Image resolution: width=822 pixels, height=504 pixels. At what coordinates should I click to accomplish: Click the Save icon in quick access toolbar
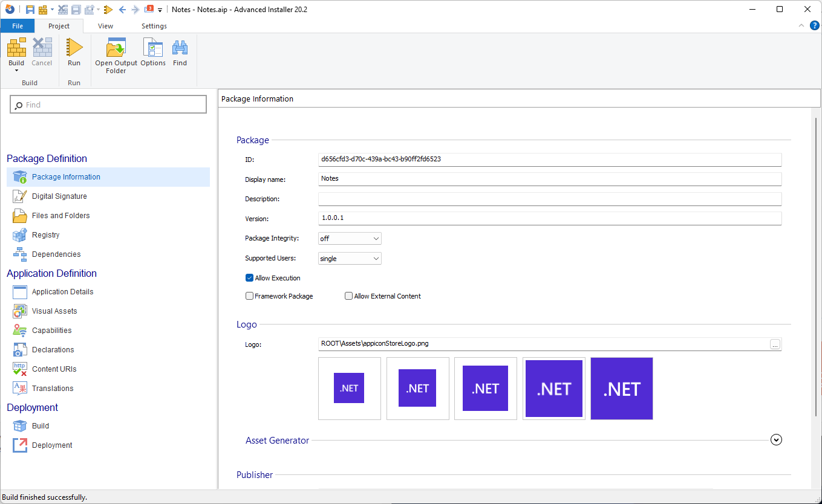point(30,9)
